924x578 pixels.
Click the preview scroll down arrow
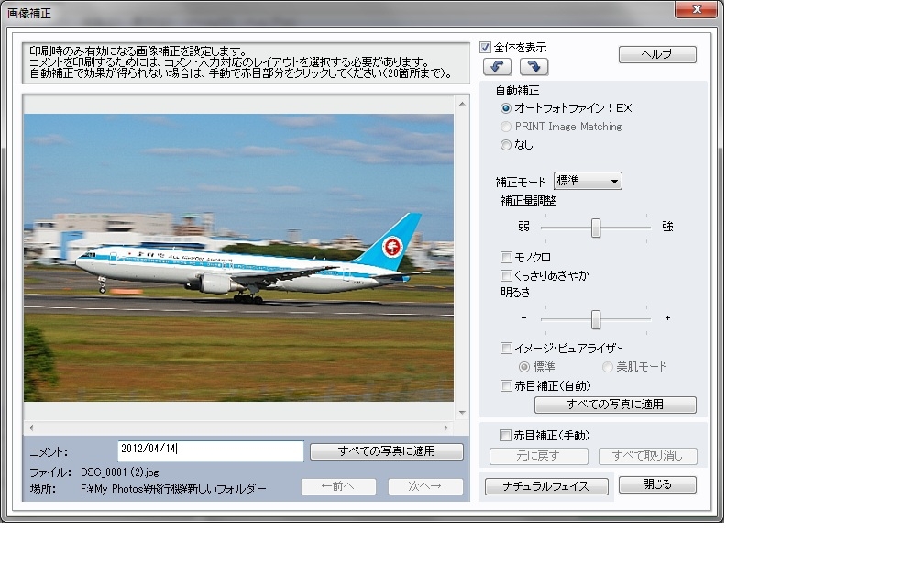point(462,413)
